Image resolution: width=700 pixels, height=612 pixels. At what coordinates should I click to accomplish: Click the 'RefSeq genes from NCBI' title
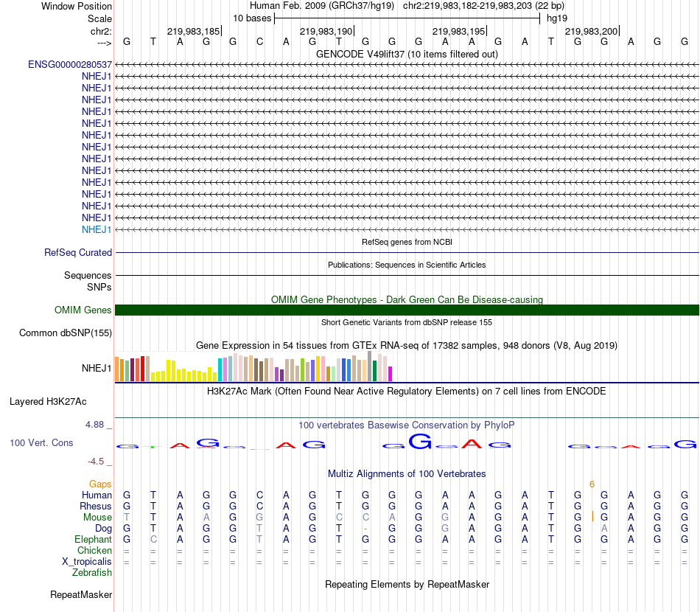coord(407,242)
